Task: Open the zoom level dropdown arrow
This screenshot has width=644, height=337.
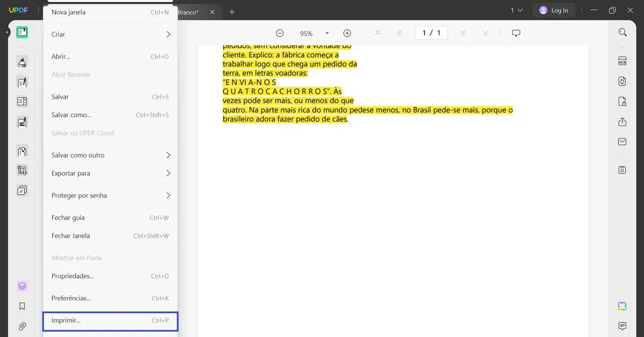Action: click(x=327, y=33)
